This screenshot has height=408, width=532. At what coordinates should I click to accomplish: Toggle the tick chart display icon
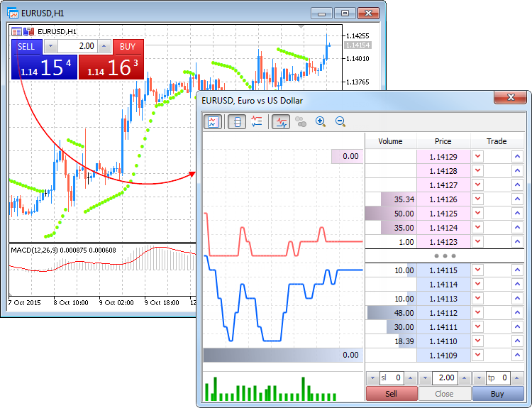click(212, 121)
